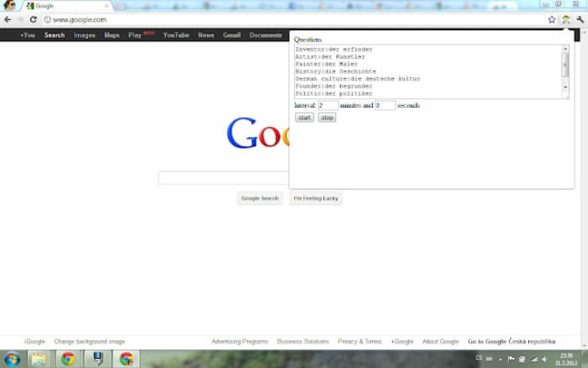Screen dimensions: 588x368
Task: Click Questions list scroll up arrow
Action: (565, 49)
